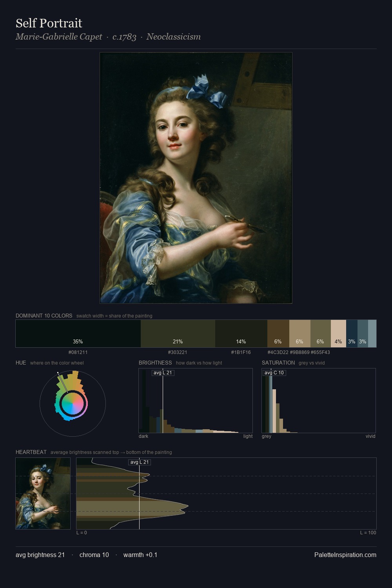This screenshot has height=588, width=392.
Task: Click the "vivid" axis label
Action: (x=370, y=436)
